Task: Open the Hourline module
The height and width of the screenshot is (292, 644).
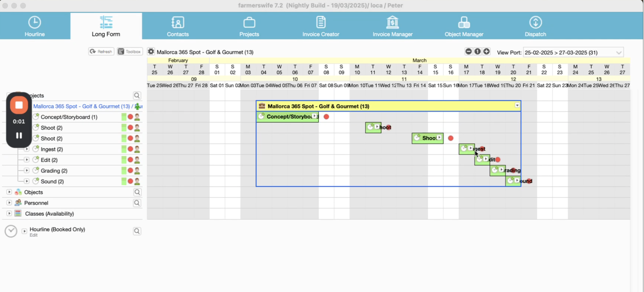Action: point(35,26)
